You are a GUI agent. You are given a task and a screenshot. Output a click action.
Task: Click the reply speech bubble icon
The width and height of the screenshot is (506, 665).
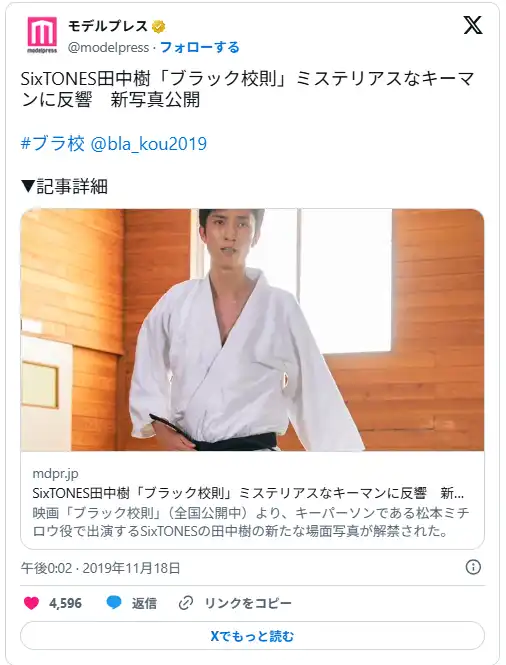pos(114,602)
